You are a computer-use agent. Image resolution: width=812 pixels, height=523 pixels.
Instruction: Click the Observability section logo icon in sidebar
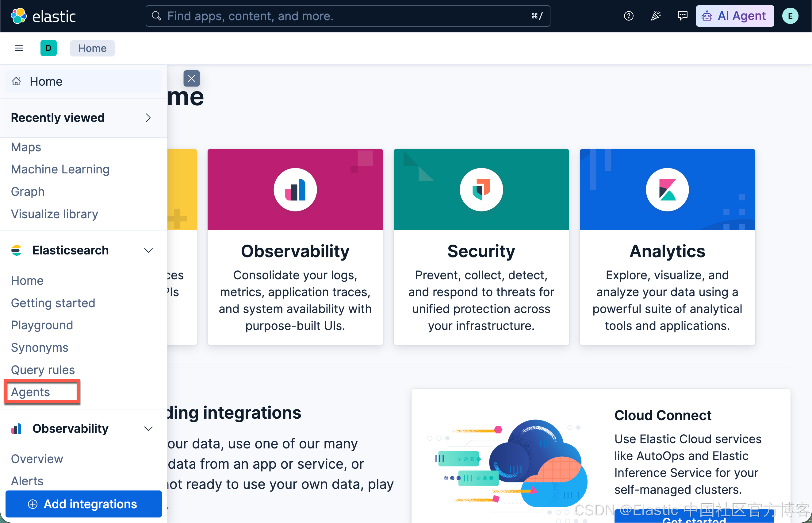click(x=16, y=428)
